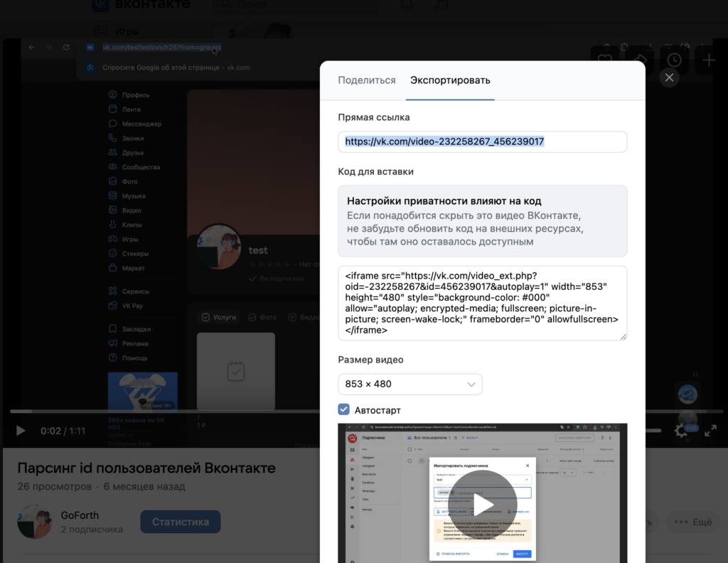Close the export dialog with the X

point(669,77)
